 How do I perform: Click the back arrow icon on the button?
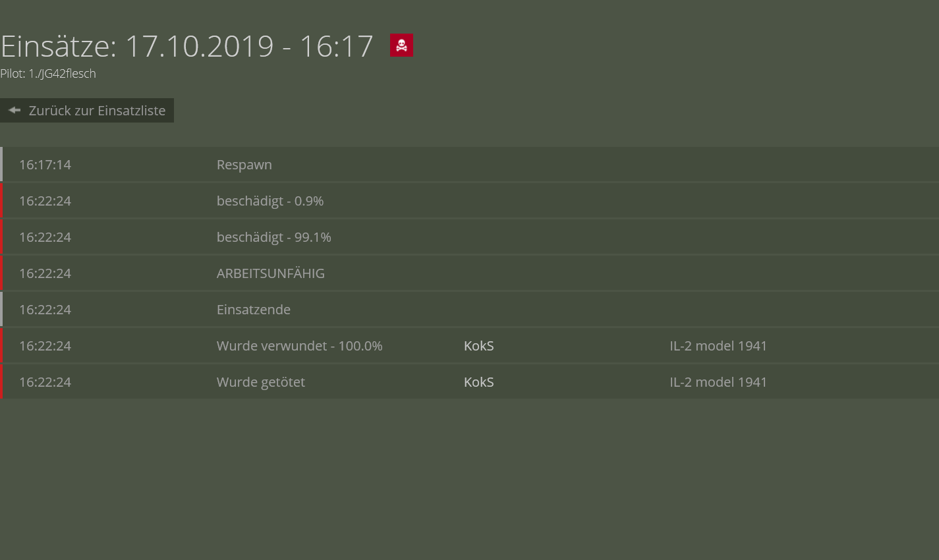[14, 110]
